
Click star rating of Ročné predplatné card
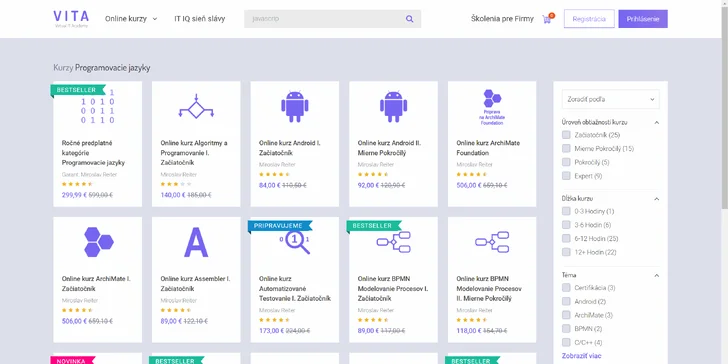click(x=77, y=184)
